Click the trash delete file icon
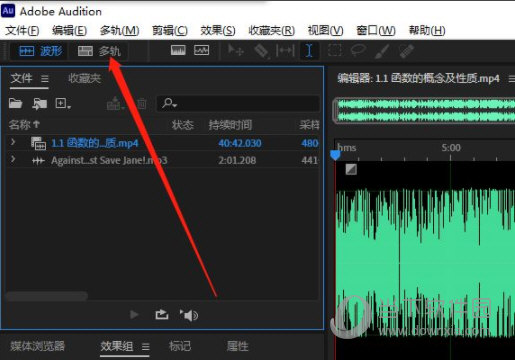 coord(142,104)
